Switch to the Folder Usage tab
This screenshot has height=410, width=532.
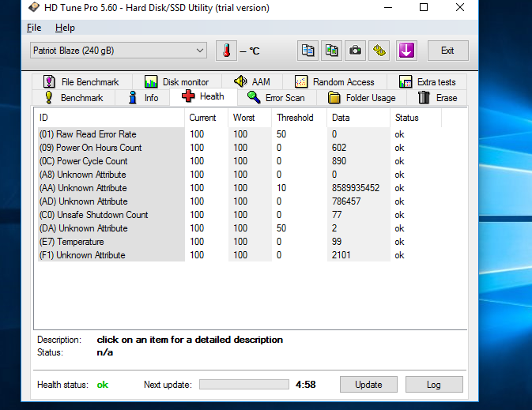[362, 98]
